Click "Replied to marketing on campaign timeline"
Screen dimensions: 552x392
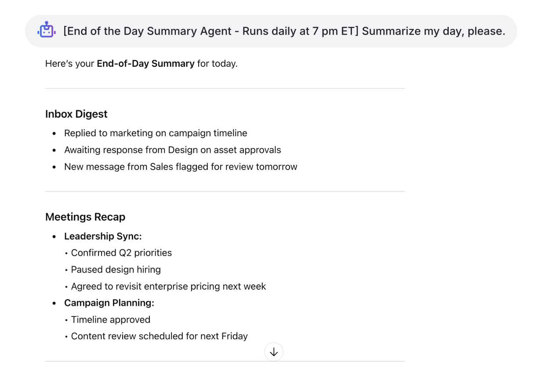156,133
